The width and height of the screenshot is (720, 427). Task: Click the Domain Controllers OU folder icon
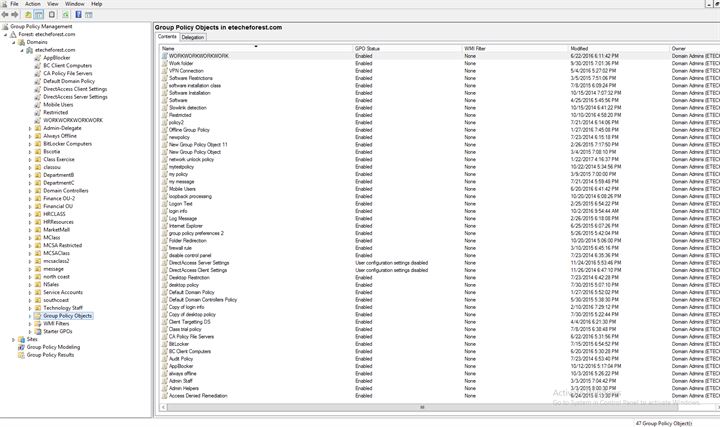(x=38, y=191)
